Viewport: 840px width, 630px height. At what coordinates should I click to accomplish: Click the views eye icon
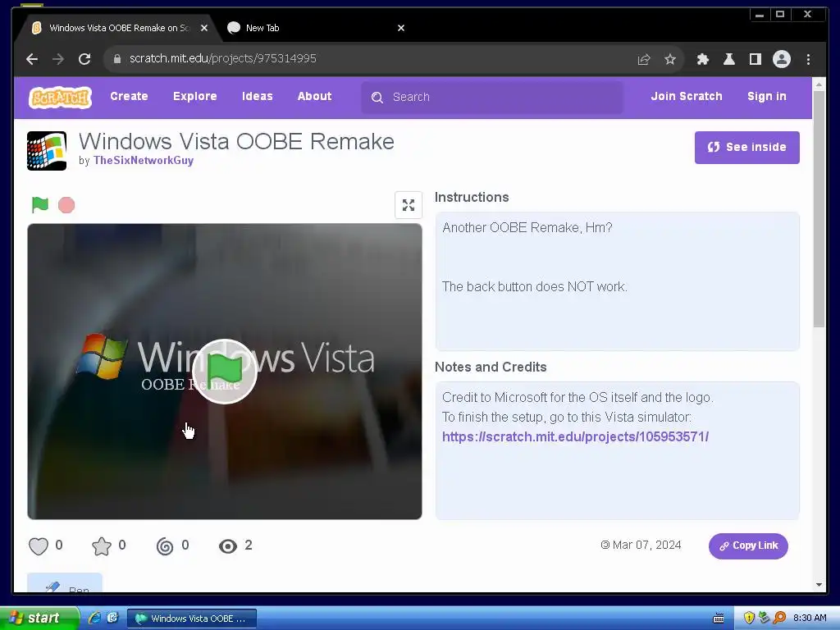coord(228,546)
